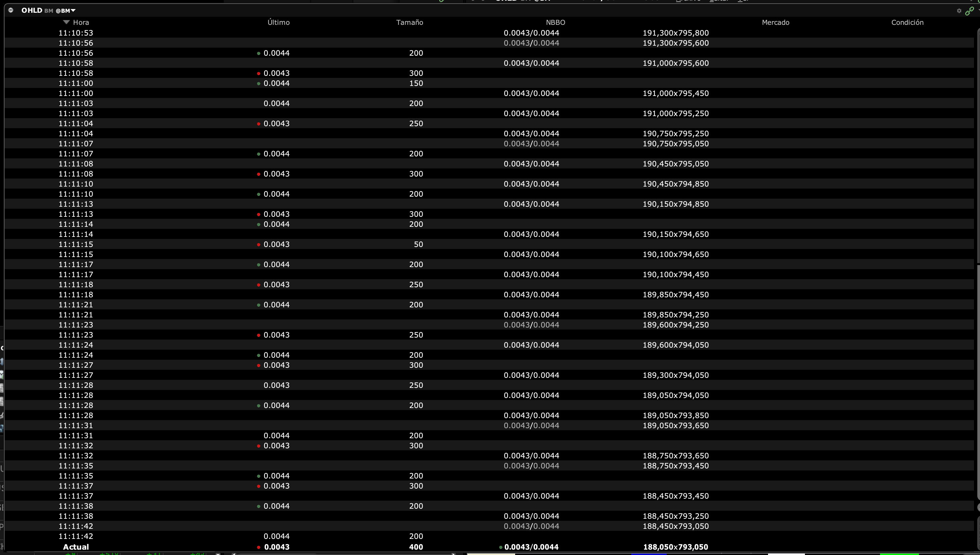
Task: Select market size 189,850x794,450
Action: point(675,295)
